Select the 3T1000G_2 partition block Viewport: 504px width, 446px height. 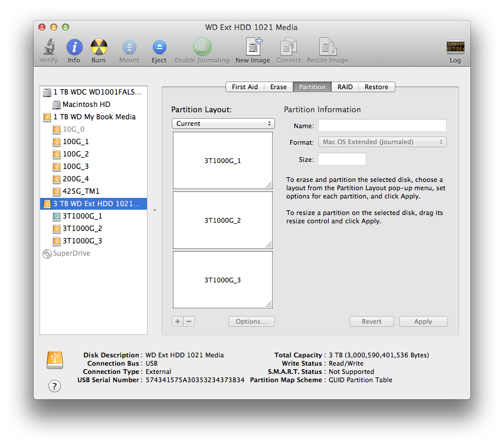click(x=222, y=220)
